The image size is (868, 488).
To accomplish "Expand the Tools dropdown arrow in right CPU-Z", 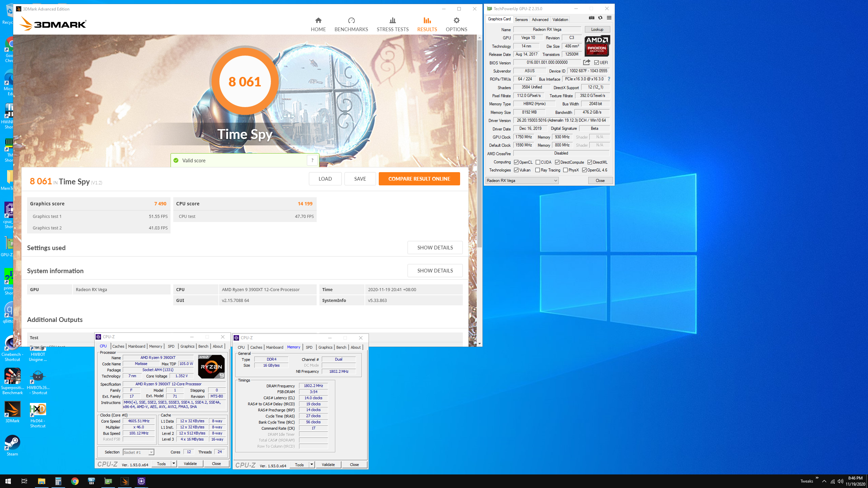I will pyautogui.click(x=312, y=465).
